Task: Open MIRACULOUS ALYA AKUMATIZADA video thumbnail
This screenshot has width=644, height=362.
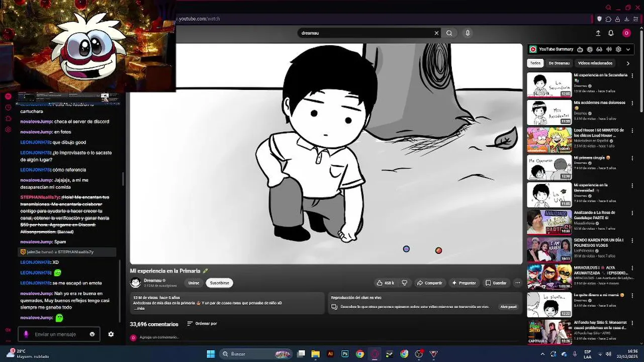Action: point(549,277)
